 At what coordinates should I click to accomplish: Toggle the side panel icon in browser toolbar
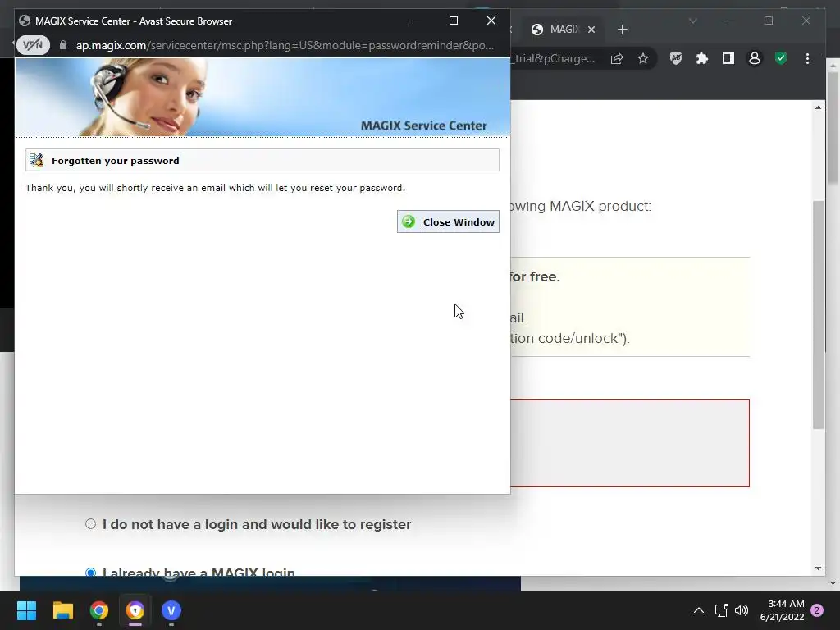click(x=728, y=58)
